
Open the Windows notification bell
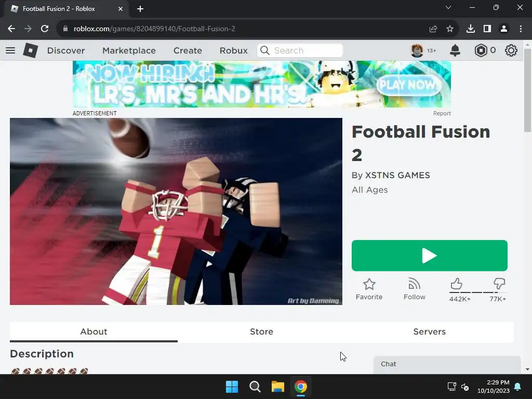(x=518, y=387)
